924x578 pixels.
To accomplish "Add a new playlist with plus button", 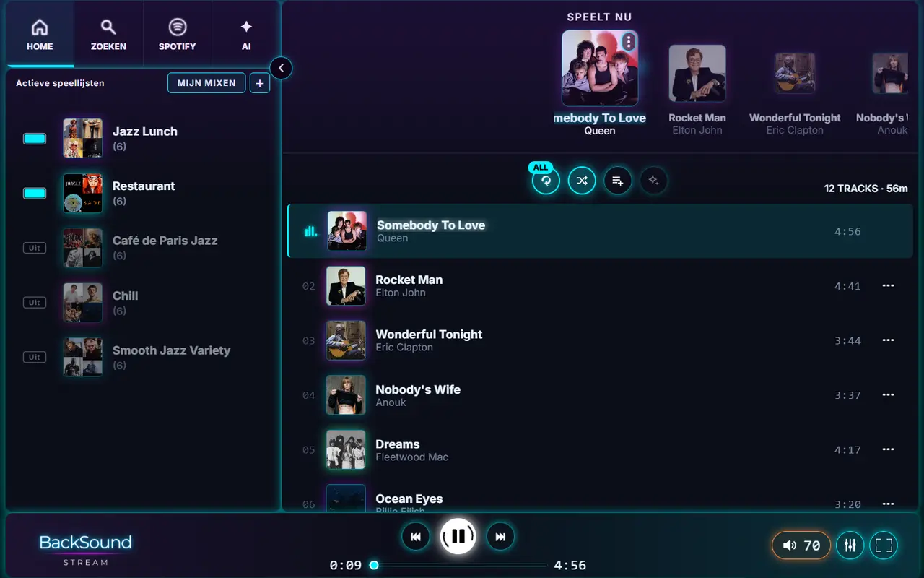I will (260, 83).
